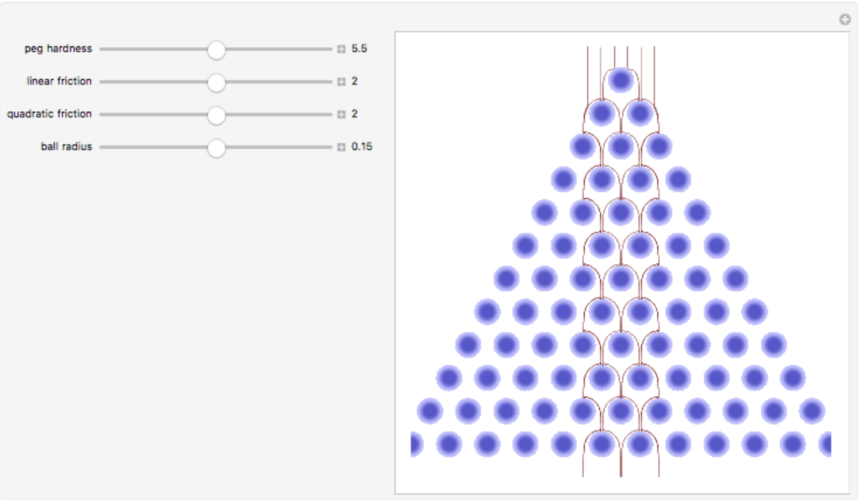Expand the peg hardness slider controls
Viewport: 859px width, 504px height.
341,49
